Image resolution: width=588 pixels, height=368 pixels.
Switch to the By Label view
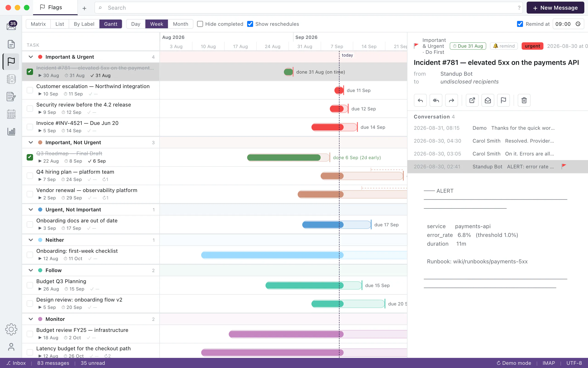pos(84,24)
